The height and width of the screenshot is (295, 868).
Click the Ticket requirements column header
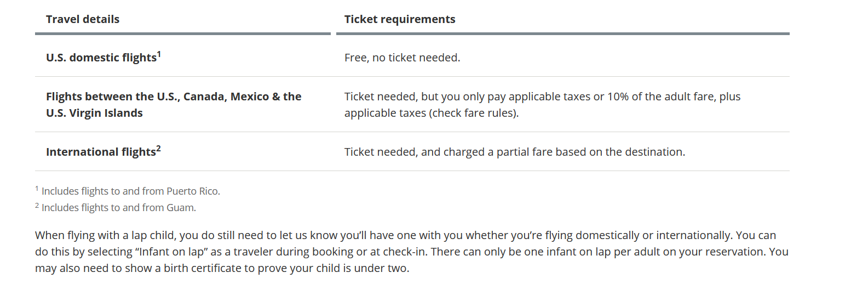(400, 19)
